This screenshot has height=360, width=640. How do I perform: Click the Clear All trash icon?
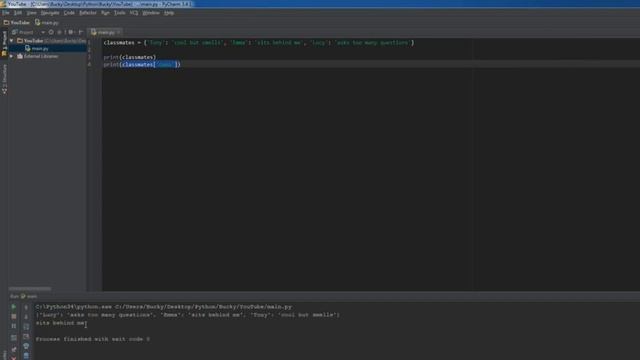[x=26, y=356]
